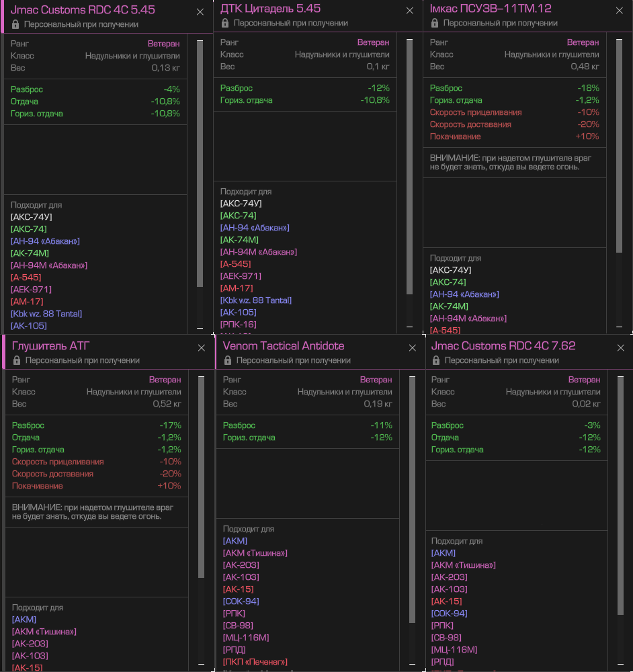Screen dimensions: 633x672
Task: Click the scrollbar in ДТК Цитадель 5.45 panel
Action: pos(409,167)
